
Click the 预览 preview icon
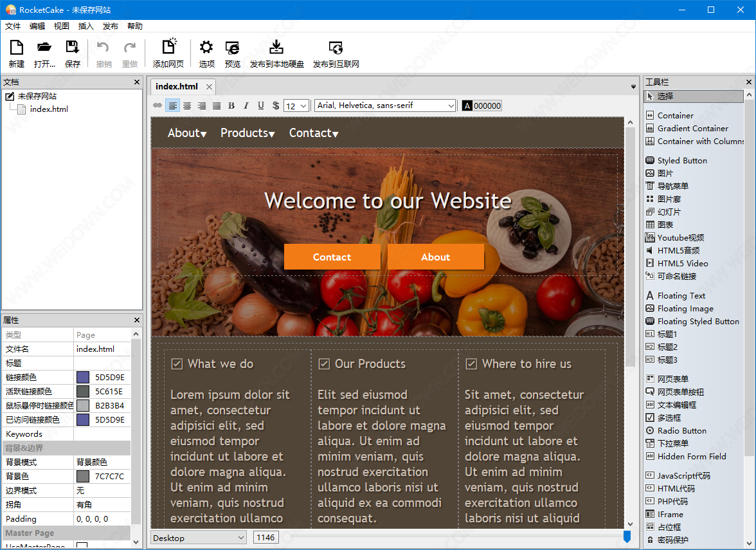233,48
